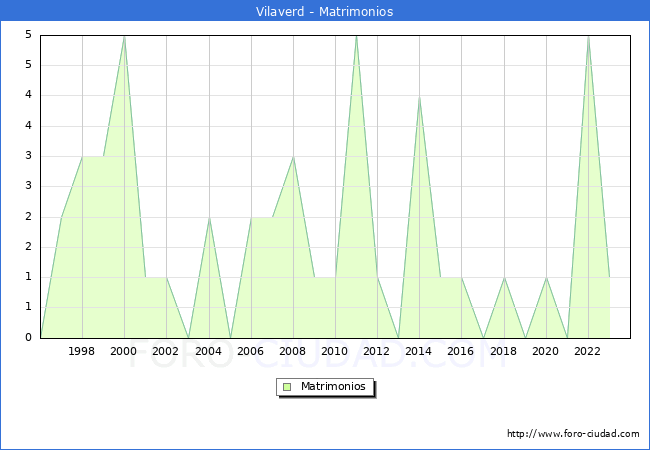
Task: Click the 0 value on y-axis
Action: coord(28,337)
